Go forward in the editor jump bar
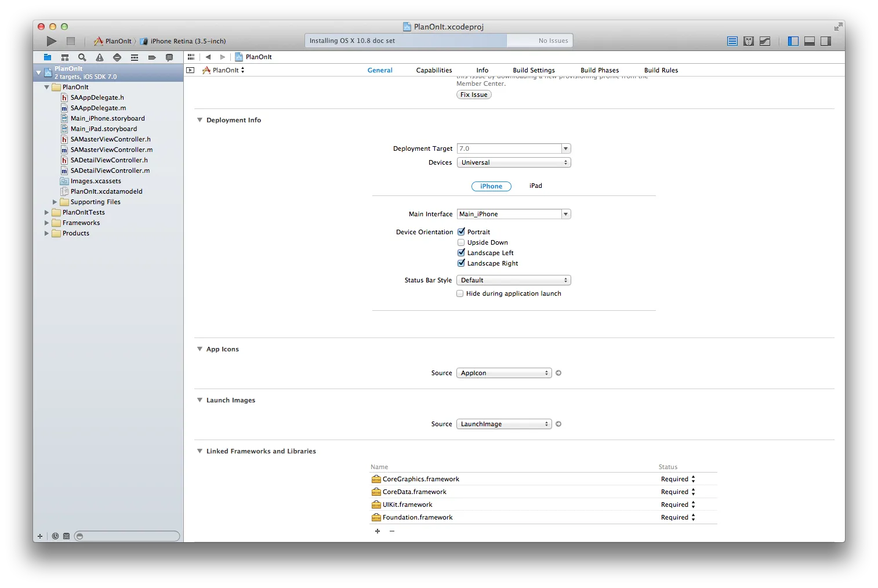878x588 pixels. pyautogui.click(x=222, y=57)
